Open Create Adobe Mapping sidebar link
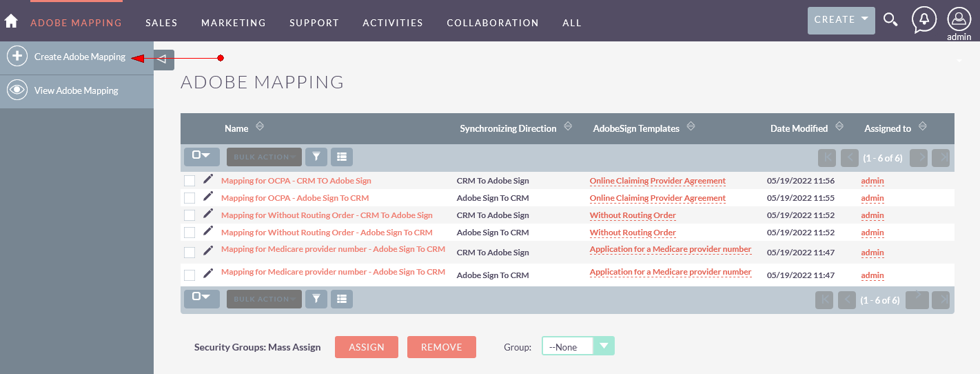980x374 pixels. pos(80,57)
